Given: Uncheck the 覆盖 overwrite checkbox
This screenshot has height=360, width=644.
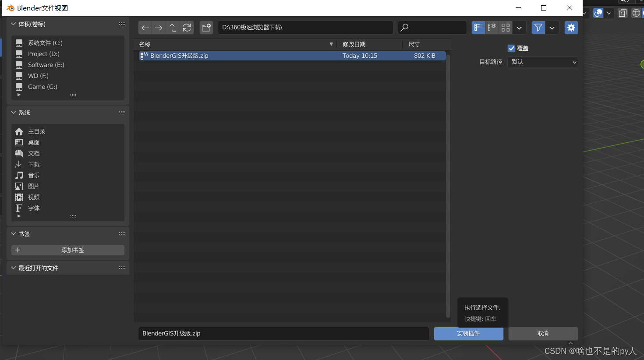Looking at the screenshot, I should click(x=511, y=48).
